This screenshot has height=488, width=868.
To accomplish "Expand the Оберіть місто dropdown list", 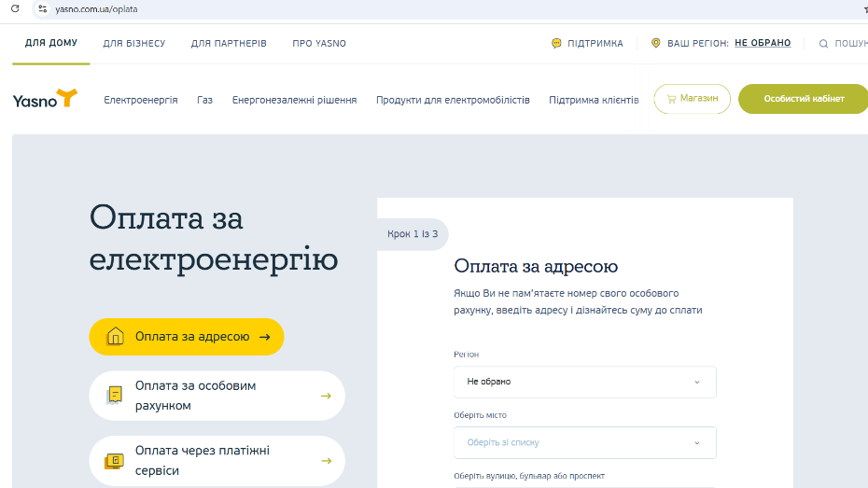I will point(584,442).
